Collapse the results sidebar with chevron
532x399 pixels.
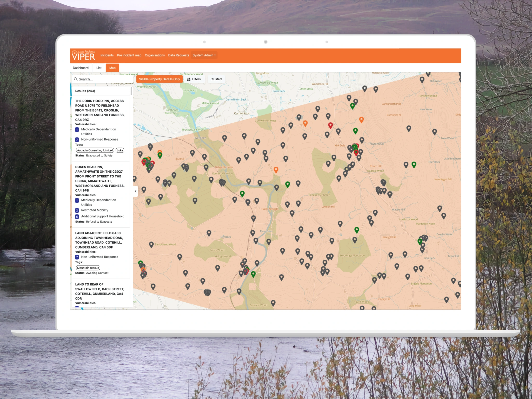tap(136, 191)
